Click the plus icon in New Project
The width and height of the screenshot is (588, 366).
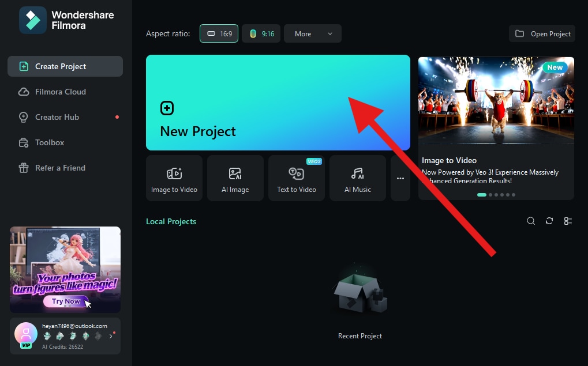(167, 108)
